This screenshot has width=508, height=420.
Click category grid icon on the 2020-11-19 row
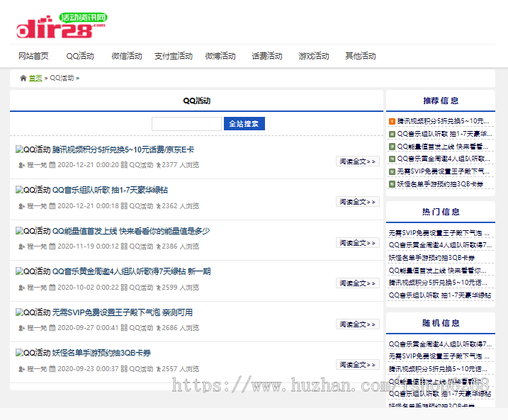tap(124, 246)
